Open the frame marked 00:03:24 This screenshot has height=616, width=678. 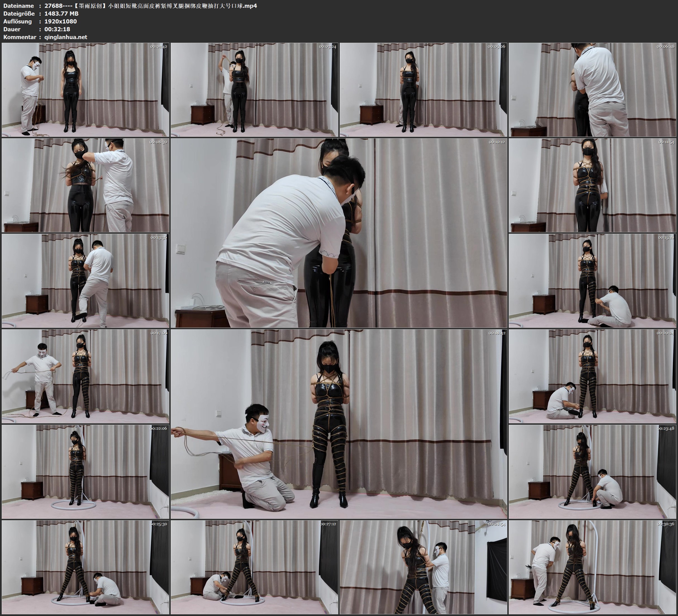tap(254, 90)
